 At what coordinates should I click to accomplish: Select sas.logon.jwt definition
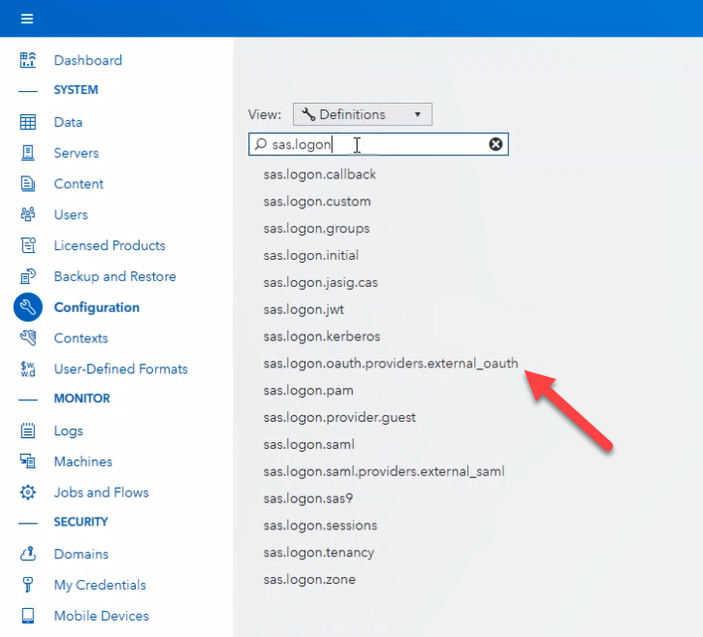click(304, 310)
